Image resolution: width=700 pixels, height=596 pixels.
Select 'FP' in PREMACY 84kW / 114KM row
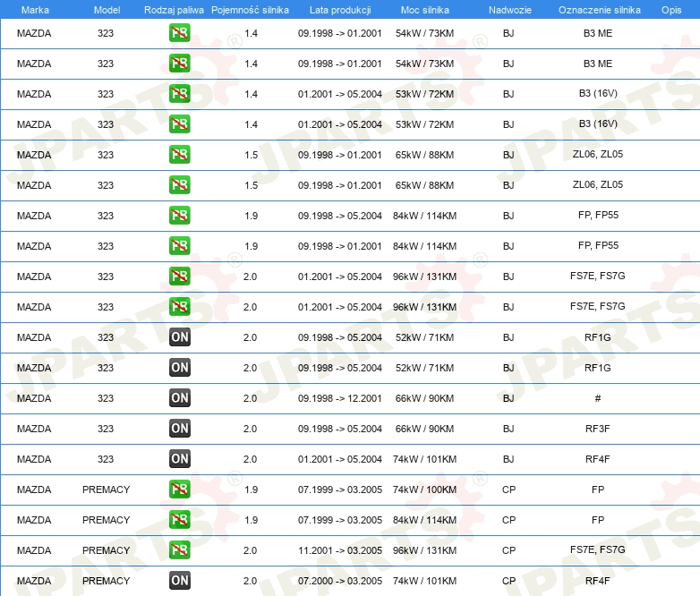598,520
